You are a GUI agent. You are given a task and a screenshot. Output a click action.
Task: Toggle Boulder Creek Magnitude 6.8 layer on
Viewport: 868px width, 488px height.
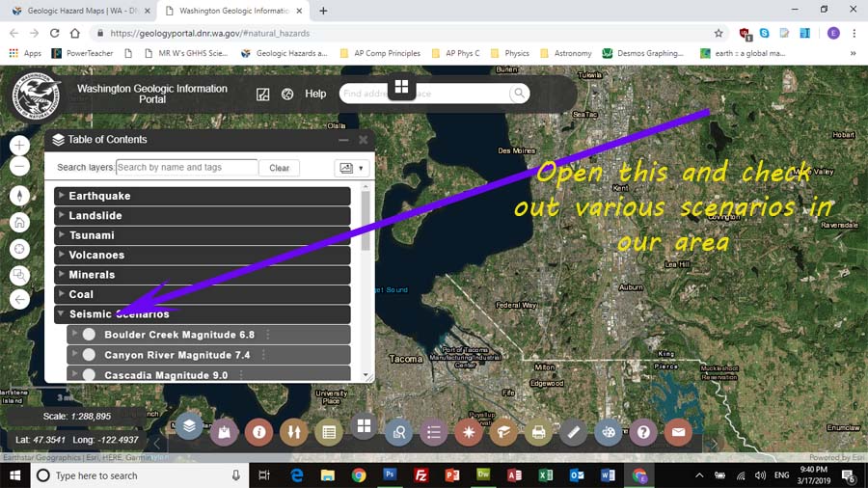(89, 335)
